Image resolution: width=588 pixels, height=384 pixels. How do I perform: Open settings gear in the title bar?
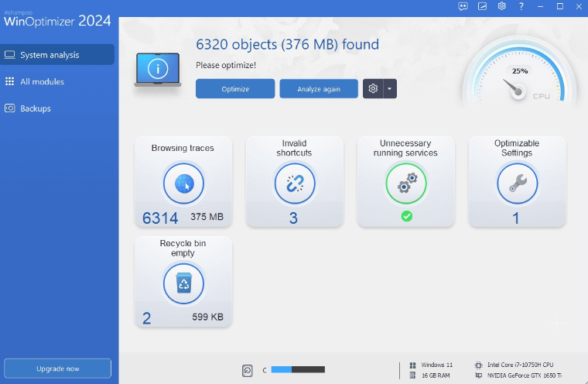click(x=502, y=6)
